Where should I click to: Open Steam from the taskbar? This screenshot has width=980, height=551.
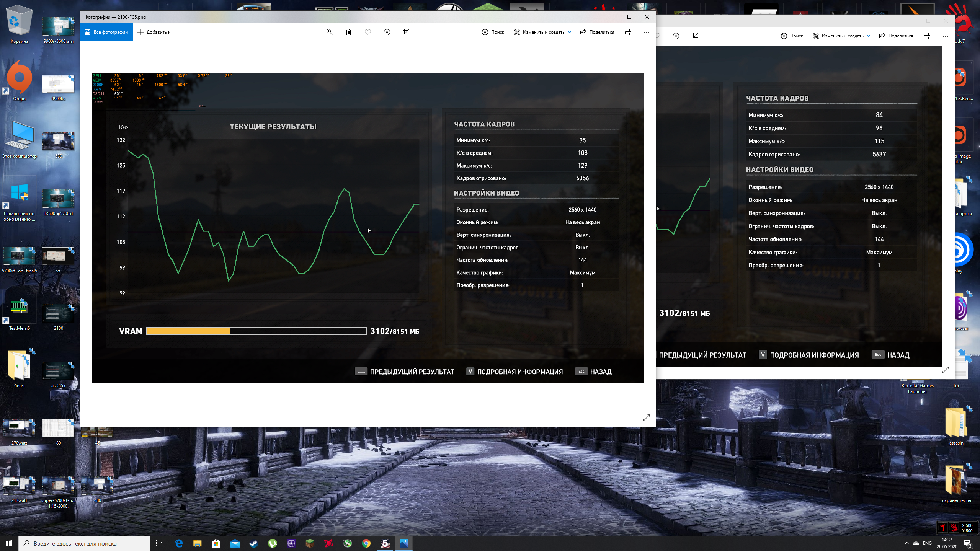pyautogui.click(x=253, y=543)
